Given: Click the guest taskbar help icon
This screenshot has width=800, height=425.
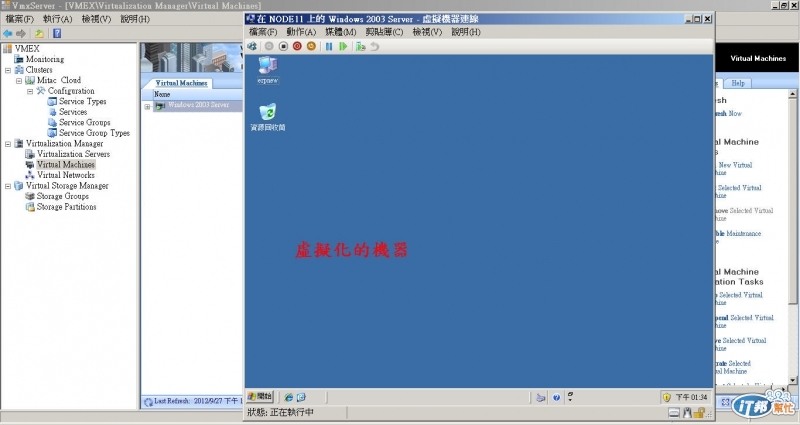Looking at the screenshot, I should [556, 397].
